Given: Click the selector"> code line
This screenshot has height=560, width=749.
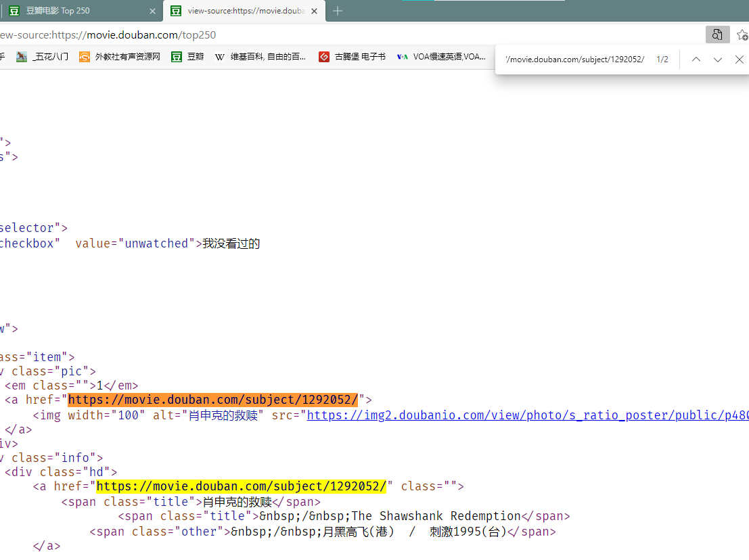Looking at the screenshot, I should tap(33, 228).
